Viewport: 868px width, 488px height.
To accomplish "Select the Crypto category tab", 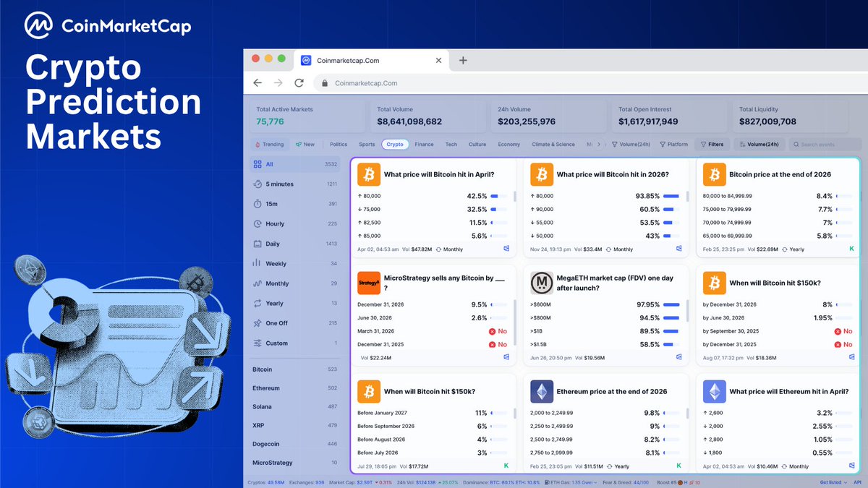I will coord(395,145).
